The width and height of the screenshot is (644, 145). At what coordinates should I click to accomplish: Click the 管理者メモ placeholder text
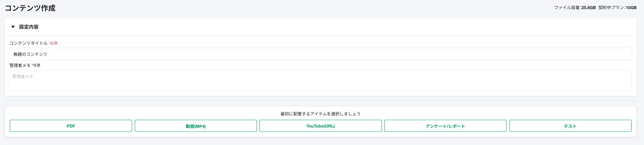coord(23,76)
